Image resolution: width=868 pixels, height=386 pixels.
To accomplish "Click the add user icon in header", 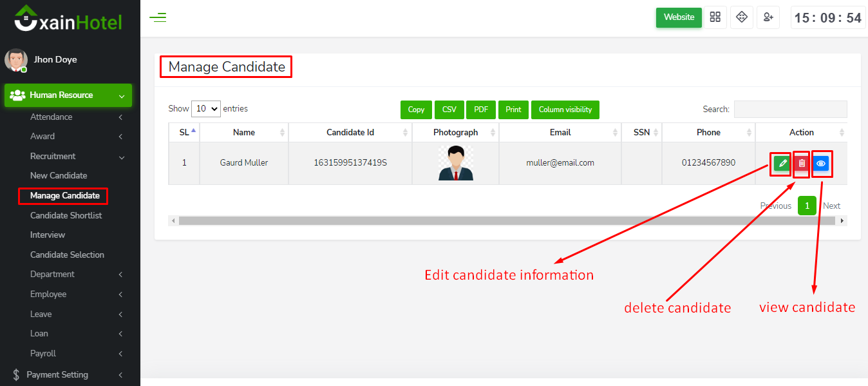I will [x=768, y=17].
